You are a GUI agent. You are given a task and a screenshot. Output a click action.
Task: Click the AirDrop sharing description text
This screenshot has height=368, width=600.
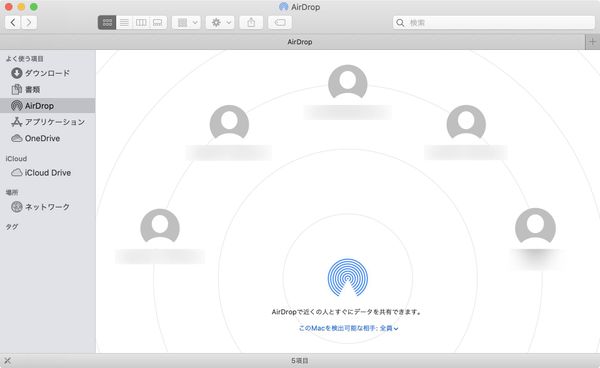347,312
